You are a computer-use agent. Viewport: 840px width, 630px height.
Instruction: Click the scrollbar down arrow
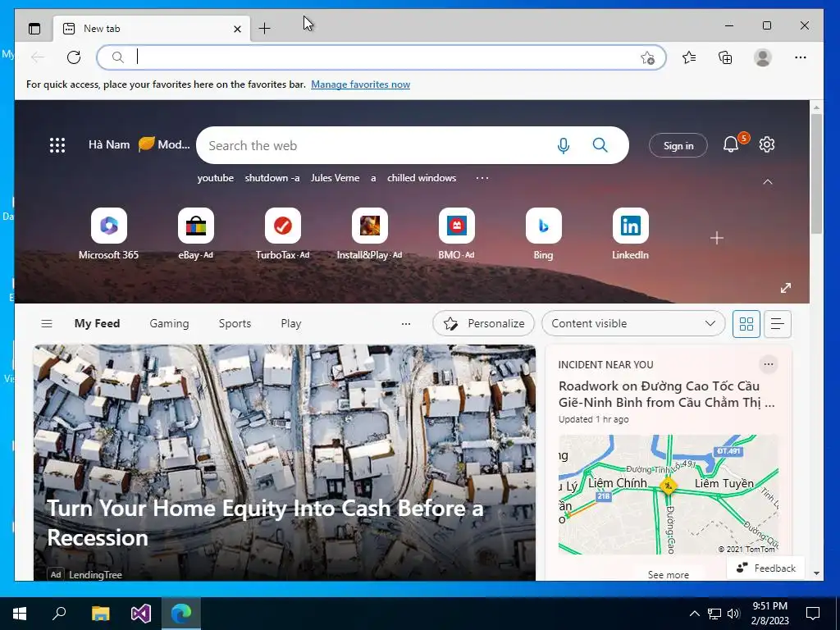pos(816,573)
